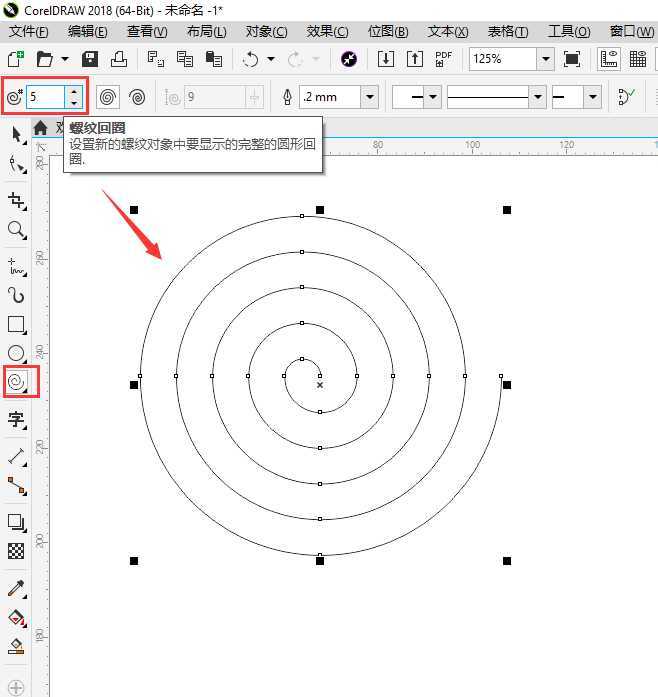This screenshot has height=697, width=658.
Task: Expand the outline width .2 mm dropdown
Action: pyautogui.click(x=370, y=97)
